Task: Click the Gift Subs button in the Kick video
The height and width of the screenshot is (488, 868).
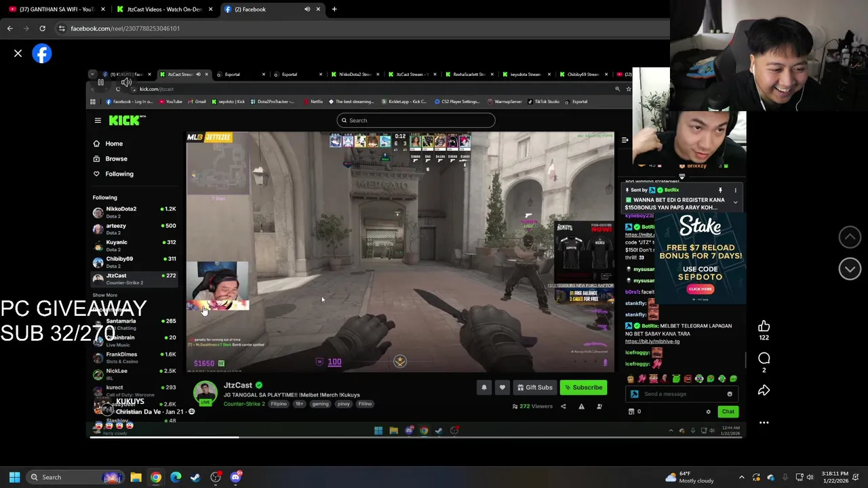Action: [534, 388]
